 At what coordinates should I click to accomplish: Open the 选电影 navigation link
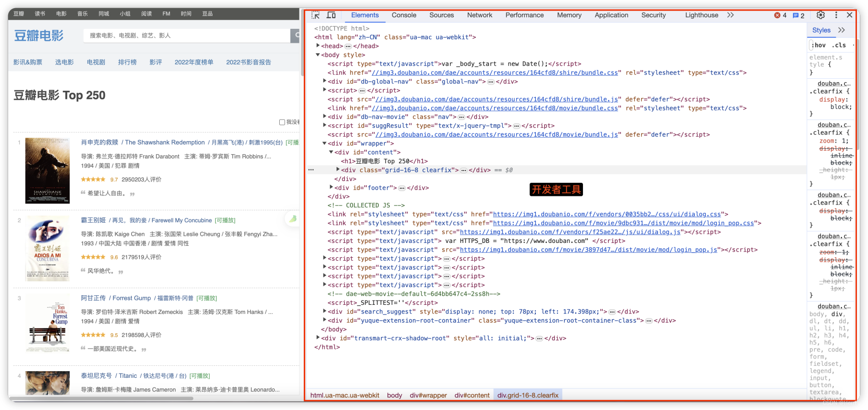point(64,62)
